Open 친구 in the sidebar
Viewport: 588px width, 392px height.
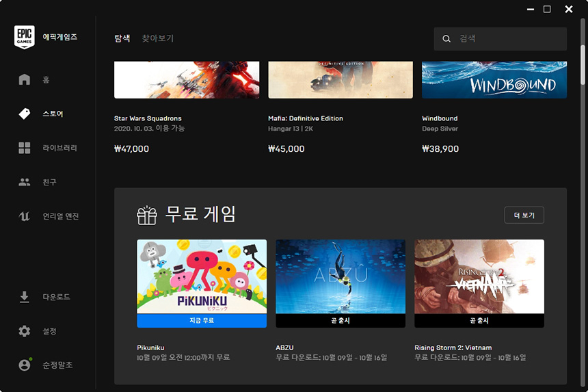pos(49,182)
